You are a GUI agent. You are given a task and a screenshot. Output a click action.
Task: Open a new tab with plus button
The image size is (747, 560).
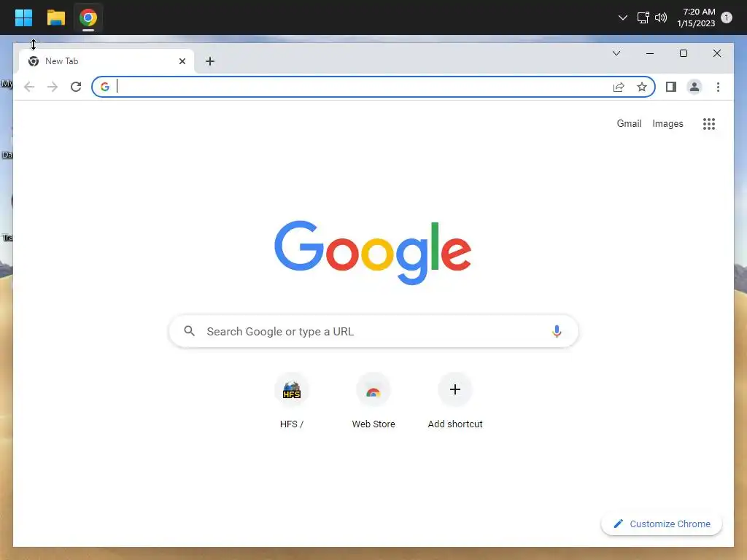(210, 61)
